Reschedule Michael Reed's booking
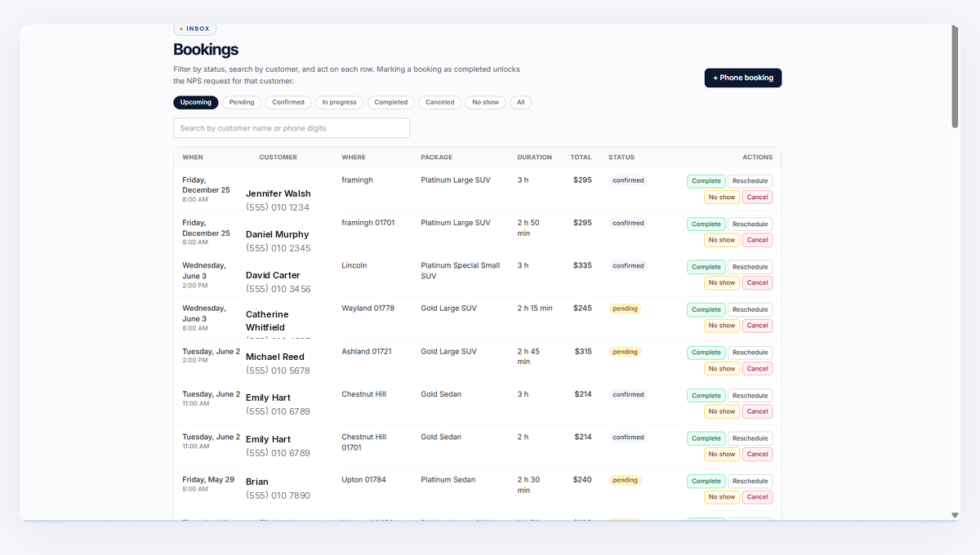This screenshot has height=555, width=980. point(750,353)
